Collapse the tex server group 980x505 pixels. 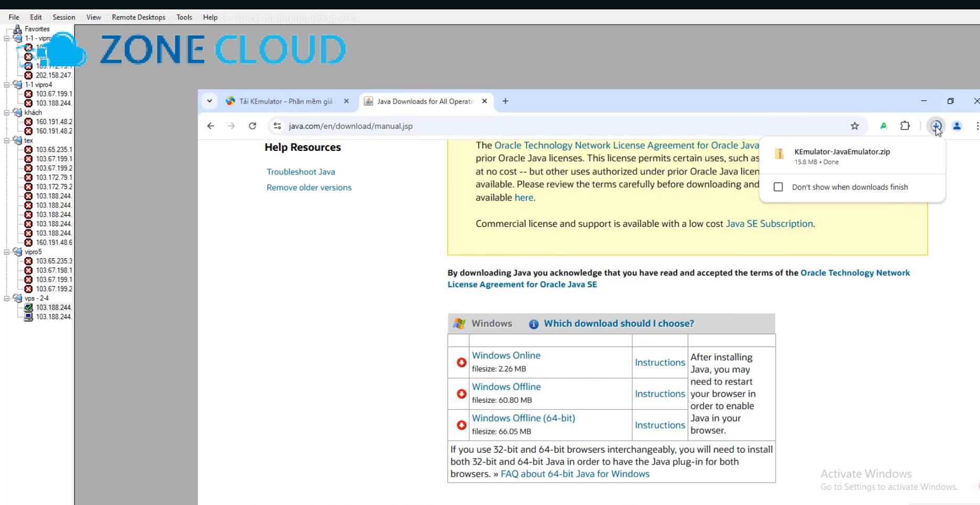click(7, 140)
